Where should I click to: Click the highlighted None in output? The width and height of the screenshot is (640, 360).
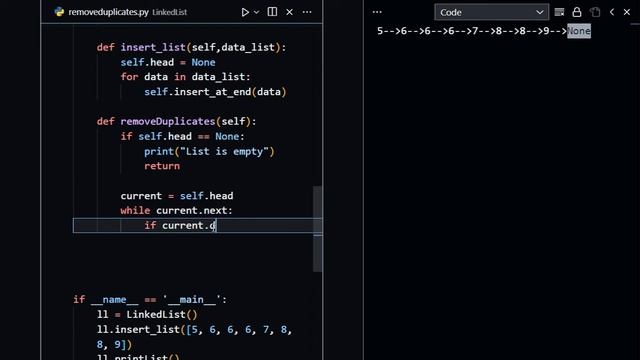(x=579, y=31)
